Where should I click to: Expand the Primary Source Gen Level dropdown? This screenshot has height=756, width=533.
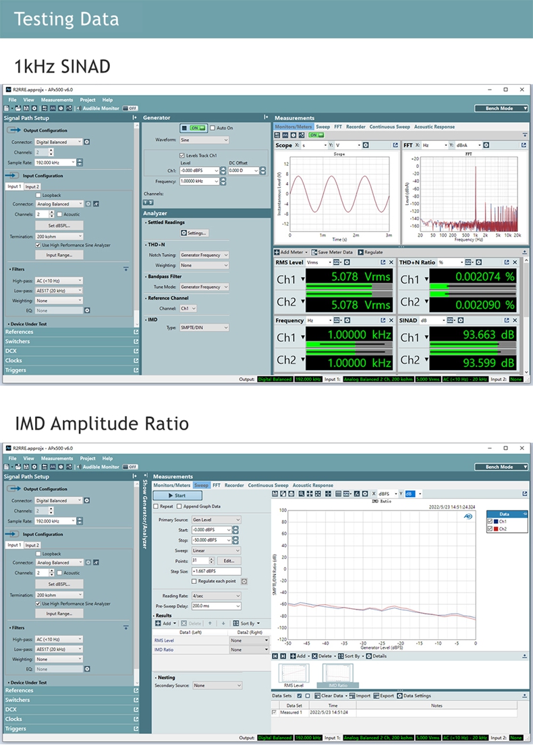216,520
